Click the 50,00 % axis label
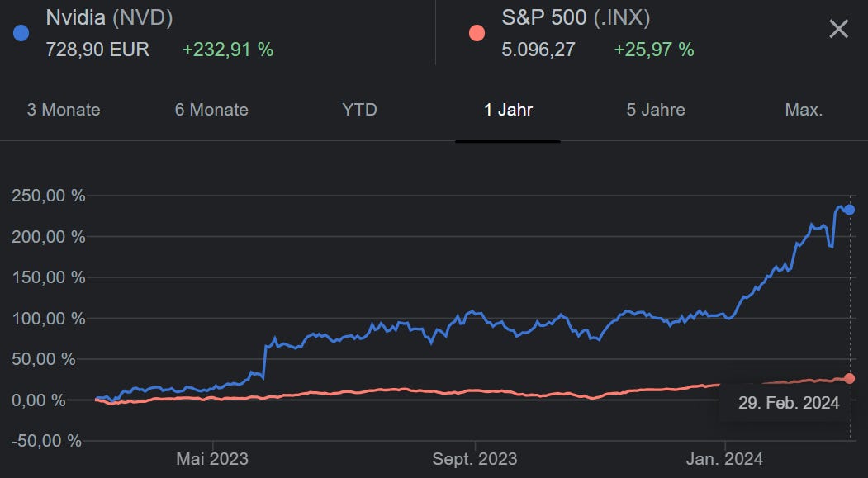868x478 pixels. click(44, 359)
